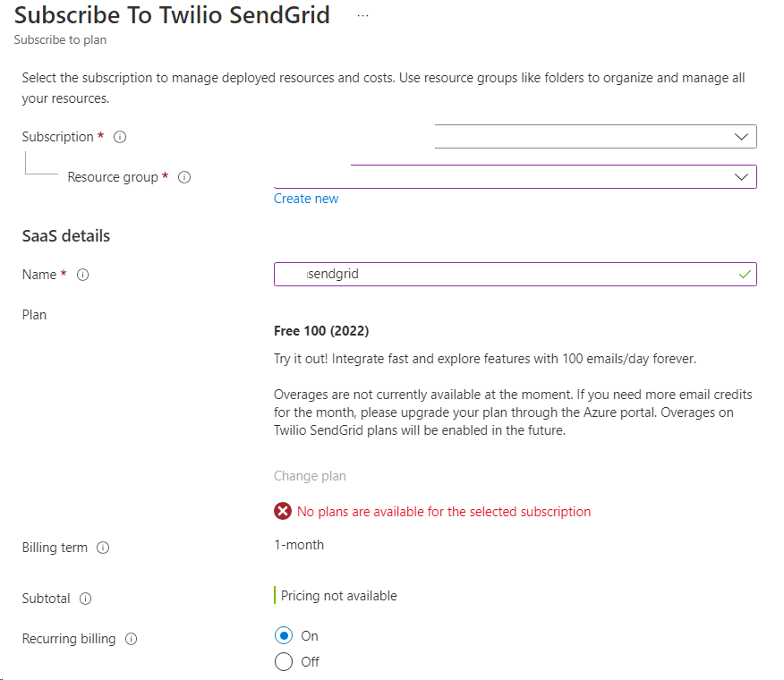The image size is (784, 680).
Task: Click the Resource group info icon
Action: tap(184, 177)
